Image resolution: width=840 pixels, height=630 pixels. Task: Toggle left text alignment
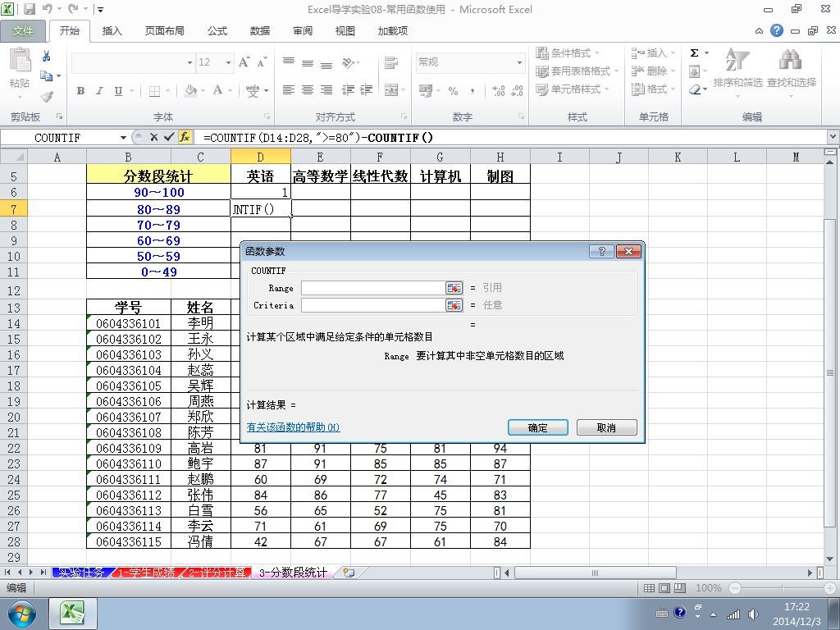tap(289, 90)
